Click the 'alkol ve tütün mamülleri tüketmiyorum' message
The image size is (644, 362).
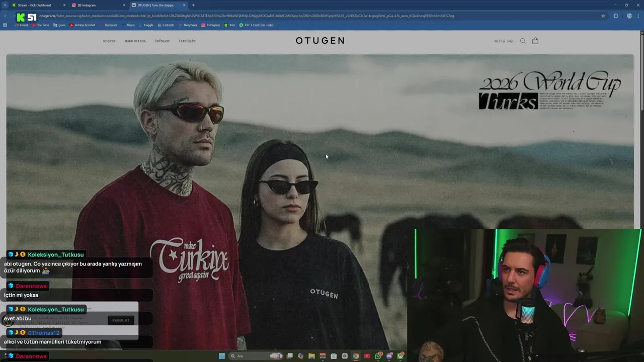tap(53, 342)
